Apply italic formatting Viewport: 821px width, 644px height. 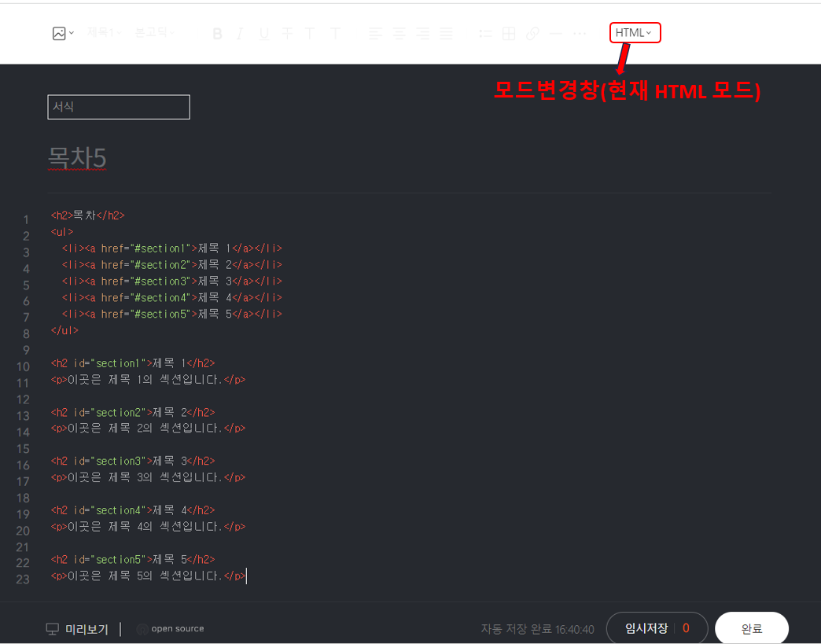pyautogui.click(x=240, y=33)
